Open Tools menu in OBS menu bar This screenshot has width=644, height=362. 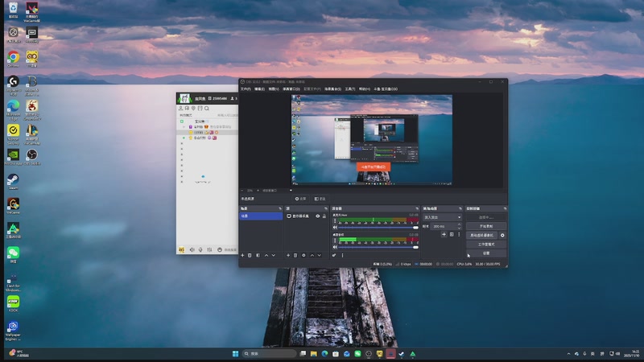[350, 89]
